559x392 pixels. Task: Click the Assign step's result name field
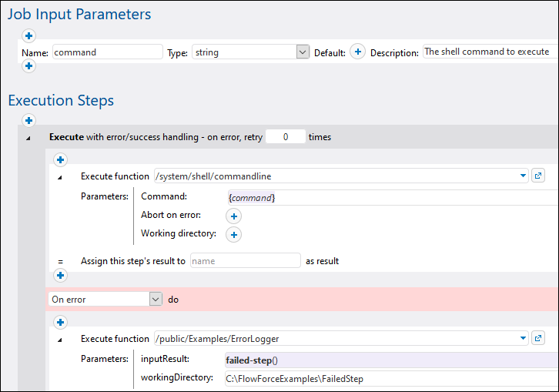244,261
